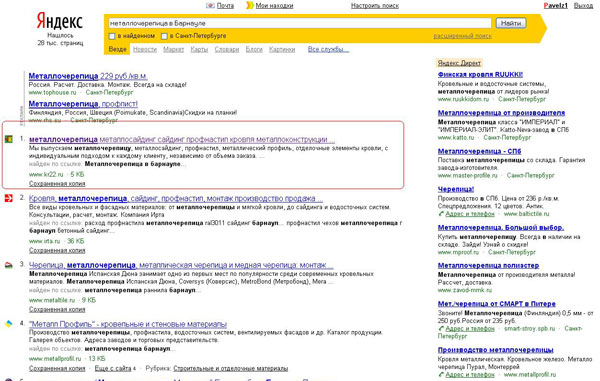Focus the search query input field
Screen dimensions: 600x381
point(299,23)
